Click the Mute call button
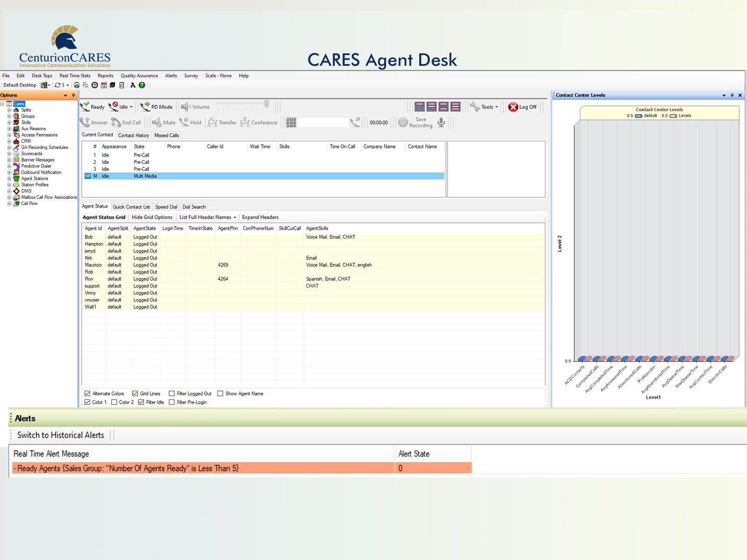Viewport: 747px width, 560px height. 163,122
